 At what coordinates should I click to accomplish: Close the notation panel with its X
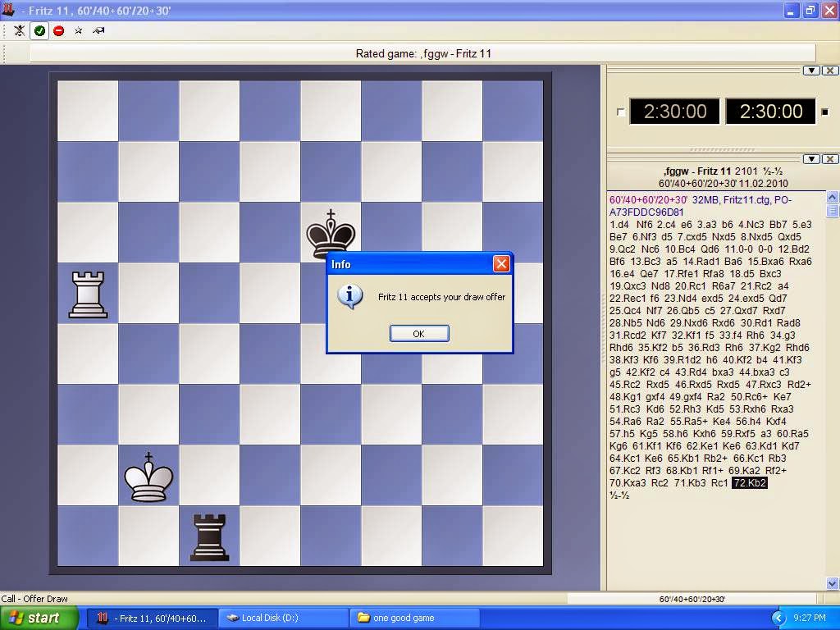[x=830, y=158]
